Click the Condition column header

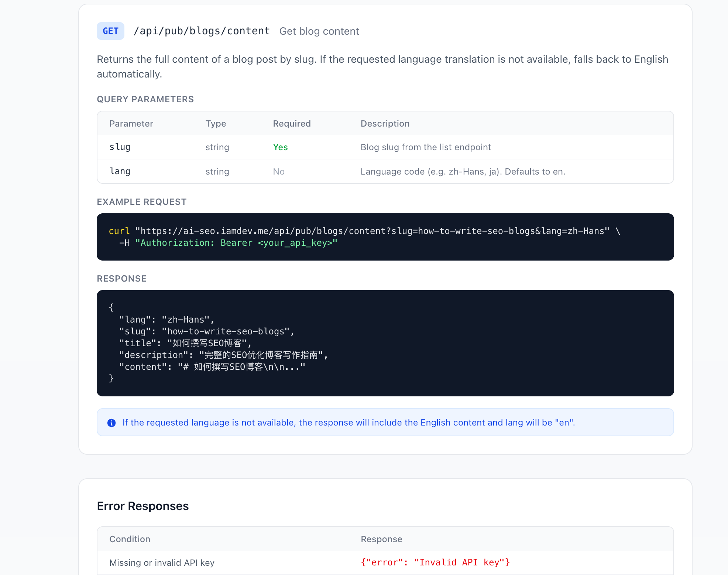(130, 539)
